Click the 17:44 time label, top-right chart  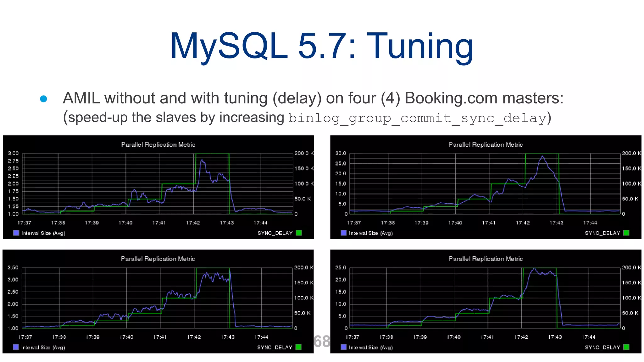[x=590, y=223]
